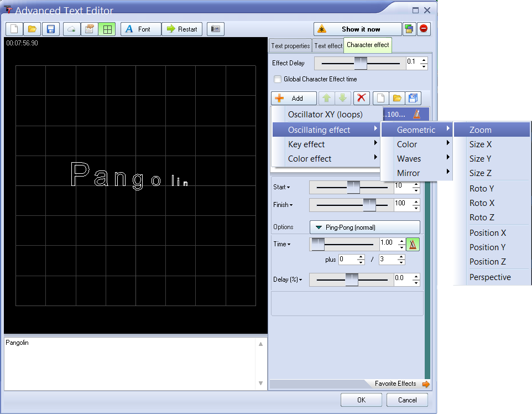Click the Delay (%) slider handle
Viewport: 532px width, 414px height.
click(352, 280)
